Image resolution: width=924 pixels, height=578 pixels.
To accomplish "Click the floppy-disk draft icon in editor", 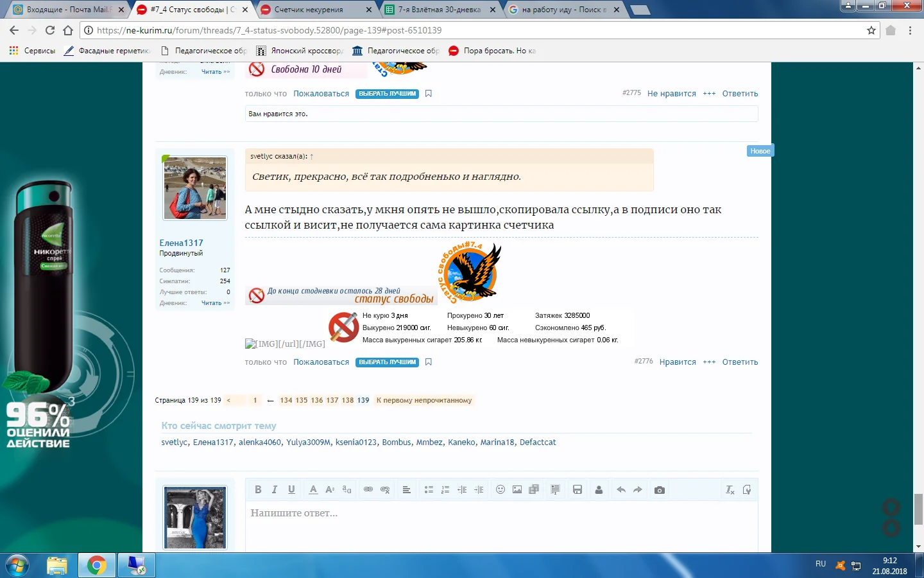I will click(x=577, y=489).
